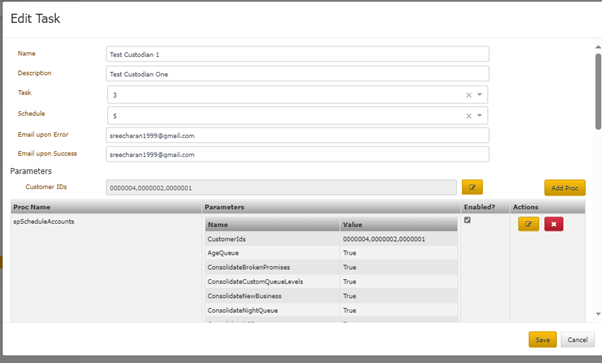Delete the spScheduleAccounts proc row
602x363 pixels.
coord(554,224)
